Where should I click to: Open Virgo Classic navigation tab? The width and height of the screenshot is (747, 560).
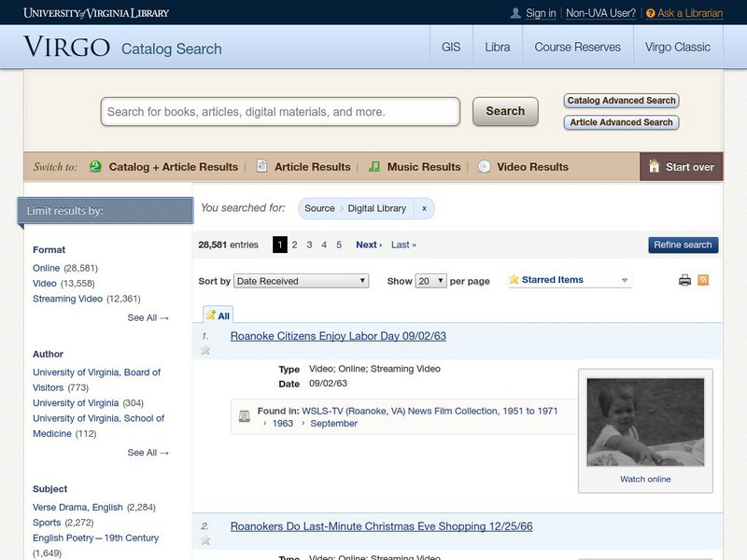[x=678, y=48]
